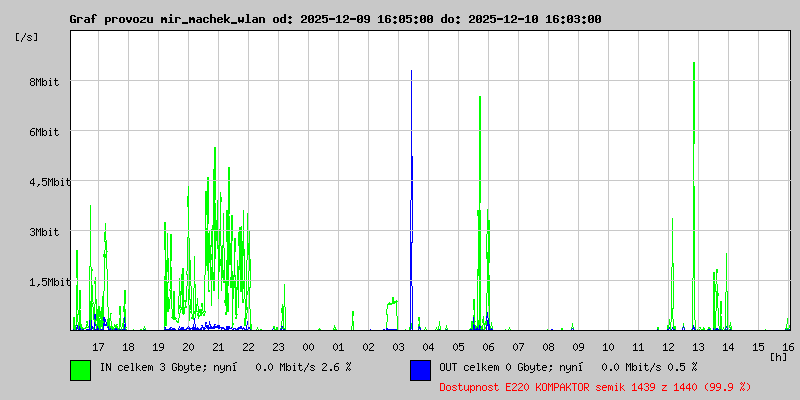
Task: Click the '00' hour tick label
Action: point(308,347)
